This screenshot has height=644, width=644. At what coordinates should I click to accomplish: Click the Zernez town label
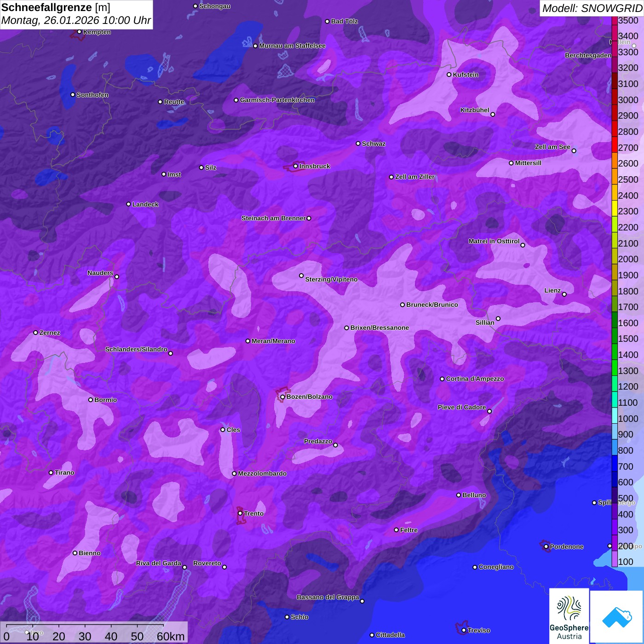click(x=50, y=333)
